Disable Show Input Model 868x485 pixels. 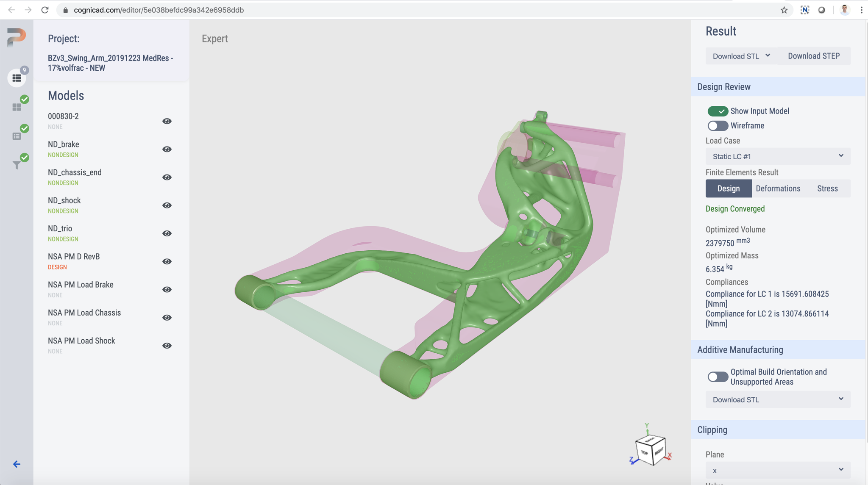[718, 111]
